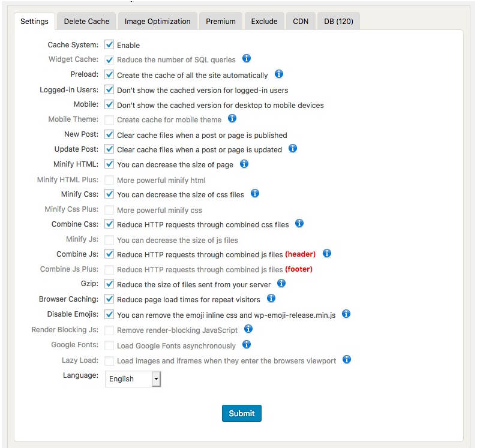Open info icon for Render Blocking Js

pyautogui.click(x=248, y=329)
